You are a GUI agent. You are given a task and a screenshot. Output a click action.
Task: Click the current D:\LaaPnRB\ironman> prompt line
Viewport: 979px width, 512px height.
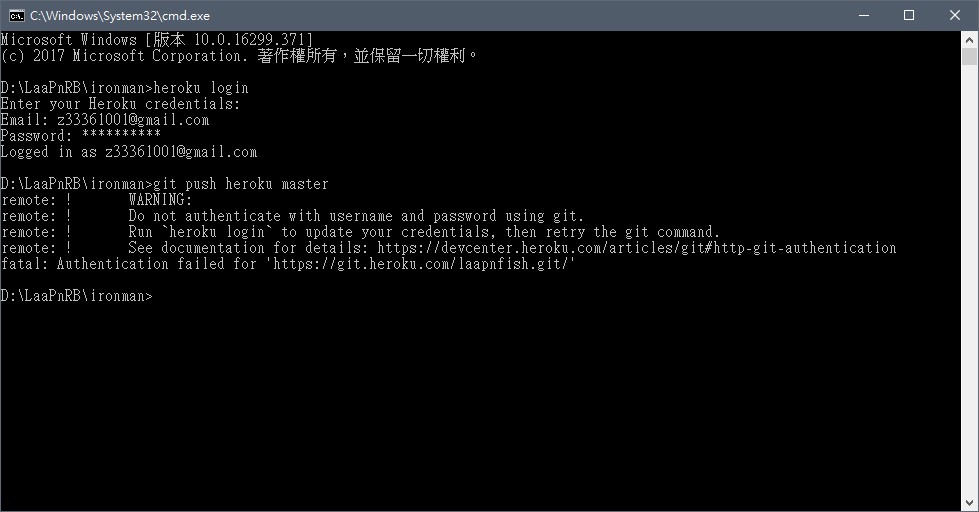point(76,296)
